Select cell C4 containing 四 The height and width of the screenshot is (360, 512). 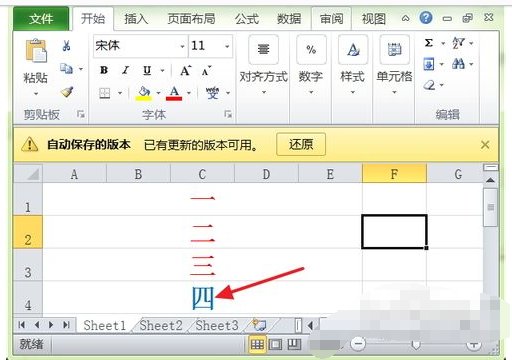tap(203, 297)
